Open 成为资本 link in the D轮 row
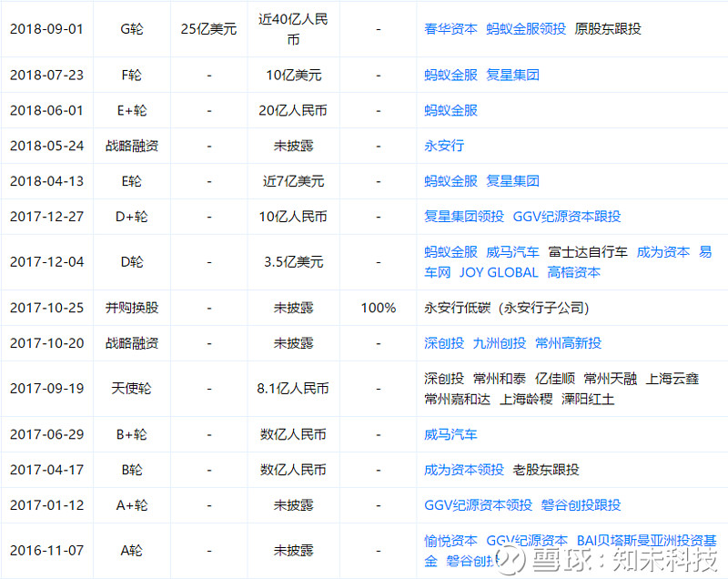This screenshot has height=579, width=728. (x=663, y=252)
